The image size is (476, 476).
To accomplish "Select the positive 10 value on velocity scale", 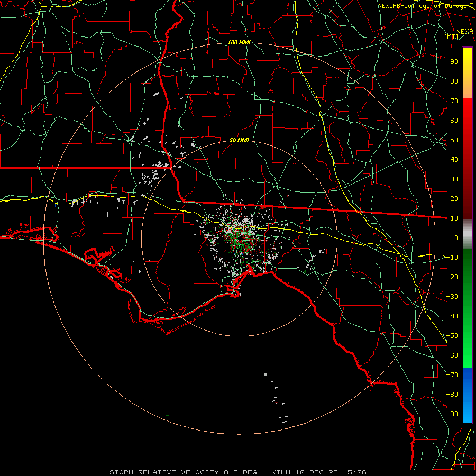I will pyautogui.click(x=454, y=218).
